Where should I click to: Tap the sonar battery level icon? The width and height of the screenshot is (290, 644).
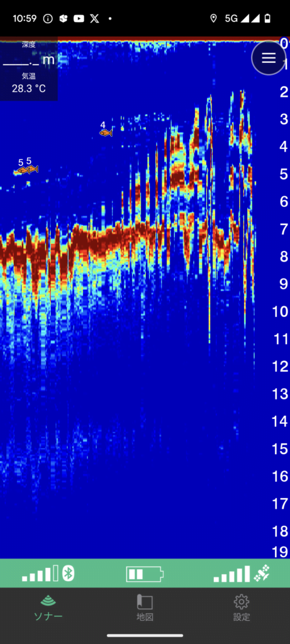tap(145, 574)
